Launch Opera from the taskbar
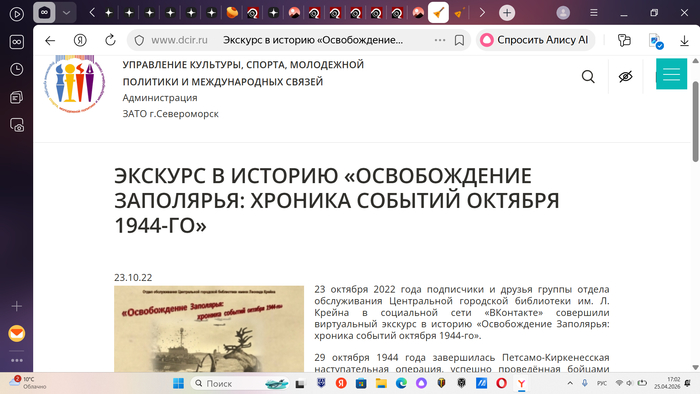The height and width of the screenshot is (394, 700). coord(501,383)
